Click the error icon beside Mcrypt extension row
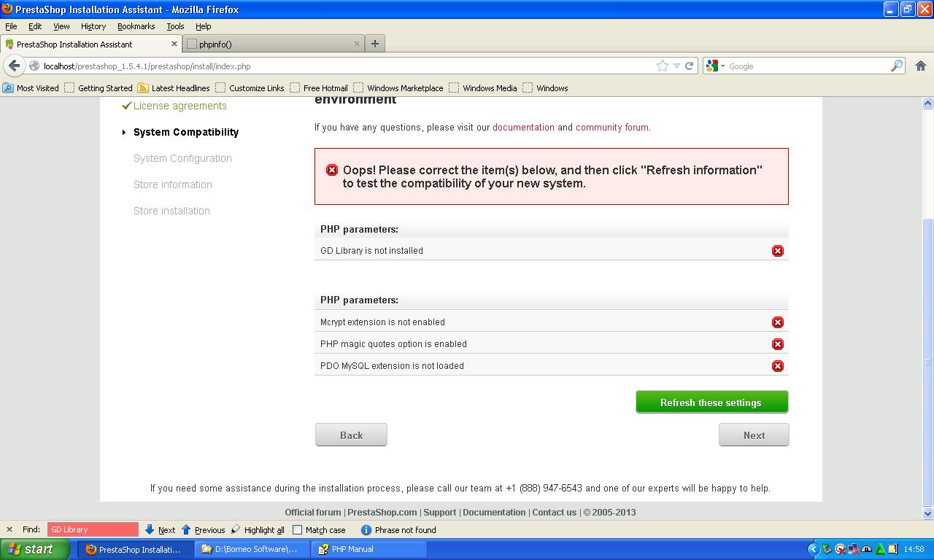Viewport: 934px width, 560px height. point(778,322)
